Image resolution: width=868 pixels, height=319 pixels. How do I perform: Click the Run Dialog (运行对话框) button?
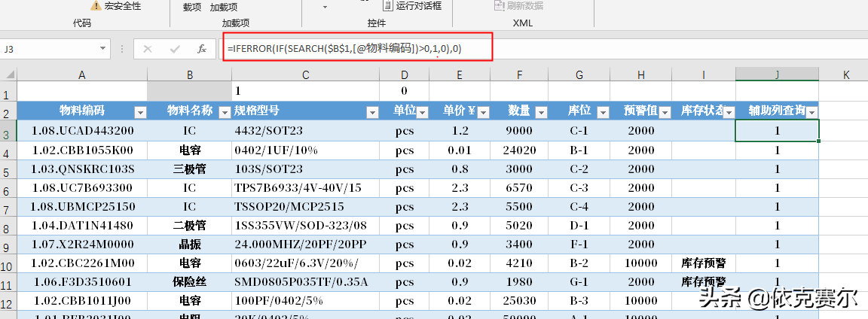point(412,6)
